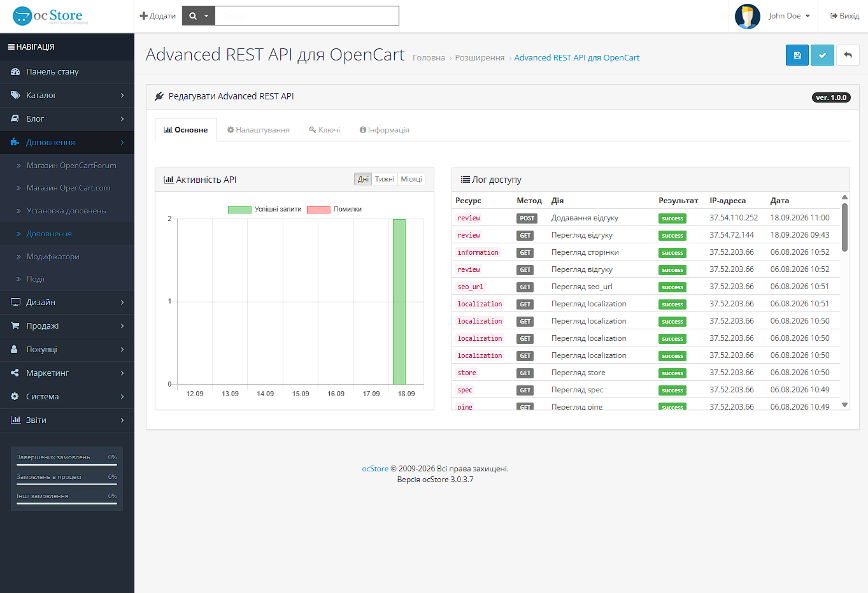Switch the activity chart to Дні

point(363,180)
